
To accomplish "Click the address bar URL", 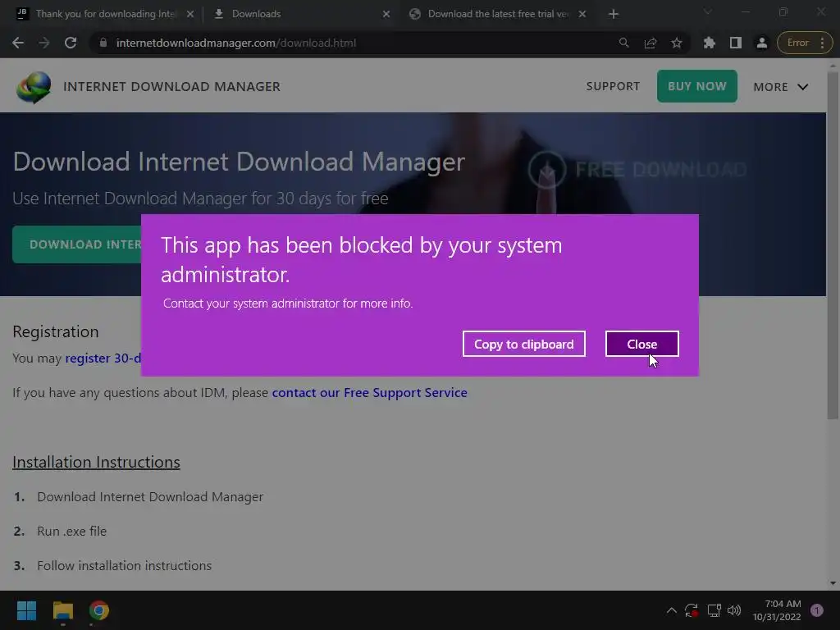I will tap(235, 43).
